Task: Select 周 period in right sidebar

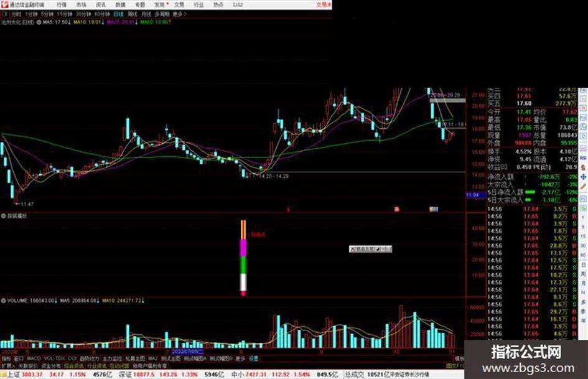Action: (x=583, y=274)
